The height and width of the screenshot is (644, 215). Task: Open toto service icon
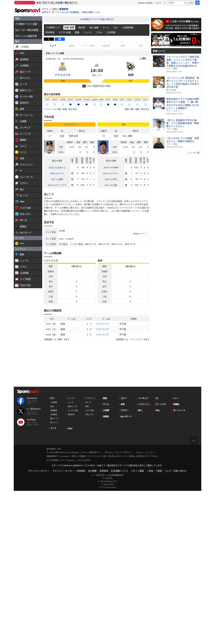[x=17, y=243]
